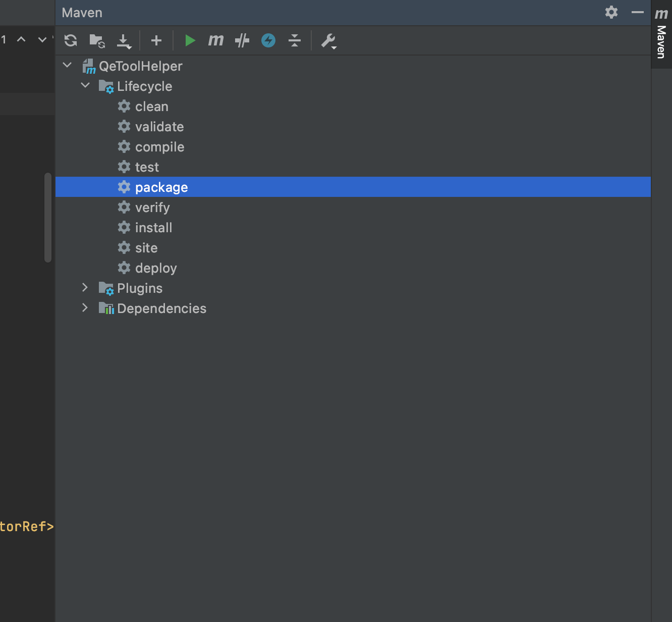Select the clean lifecycle goal
Image resolution: width=672 pixels, height=622 pixels.
pos(353,107)
